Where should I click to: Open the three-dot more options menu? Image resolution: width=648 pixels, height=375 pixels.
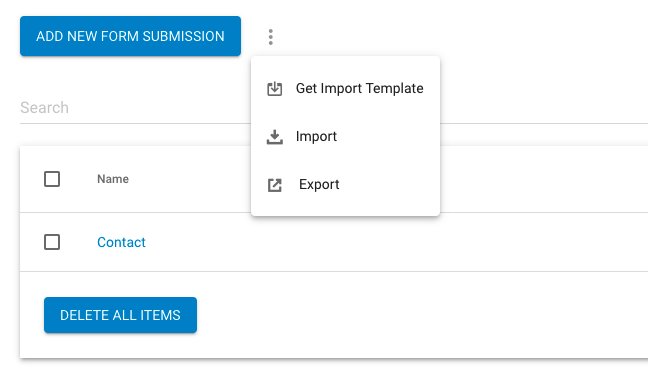(271, 37)
